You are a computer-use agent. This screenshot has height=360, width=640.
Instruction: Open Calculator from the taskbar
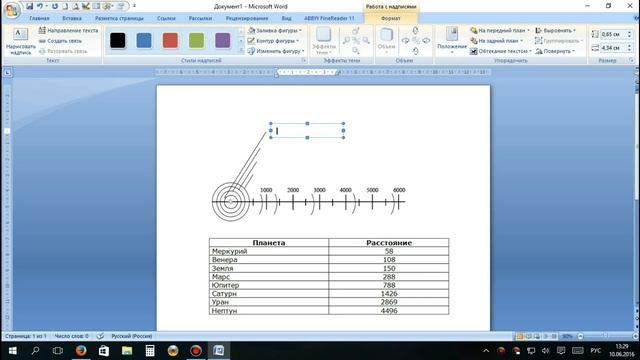[150, 351]
